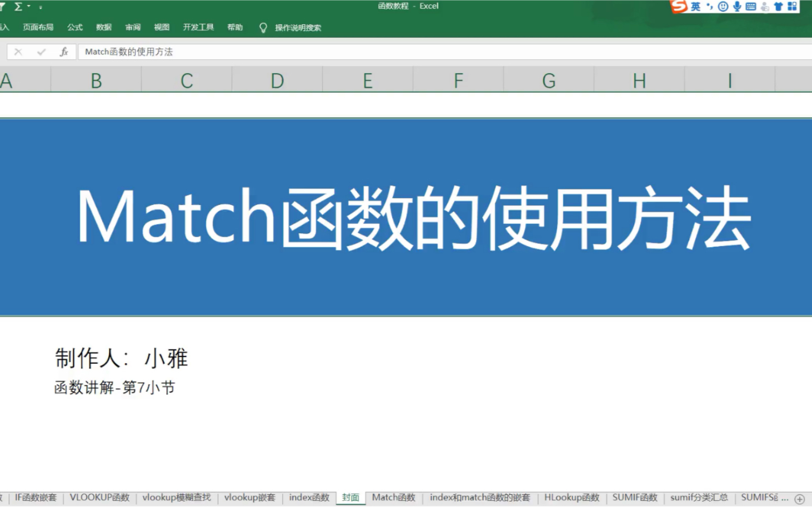Switch to index和match函数的嵌套 sheet tab

480,498
